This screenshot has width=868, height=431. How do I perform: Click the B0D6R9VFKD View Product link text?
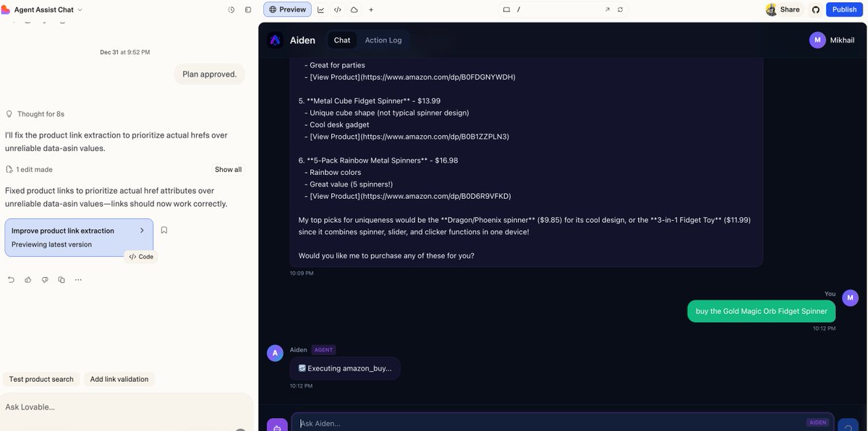click(x=410, y=196)
